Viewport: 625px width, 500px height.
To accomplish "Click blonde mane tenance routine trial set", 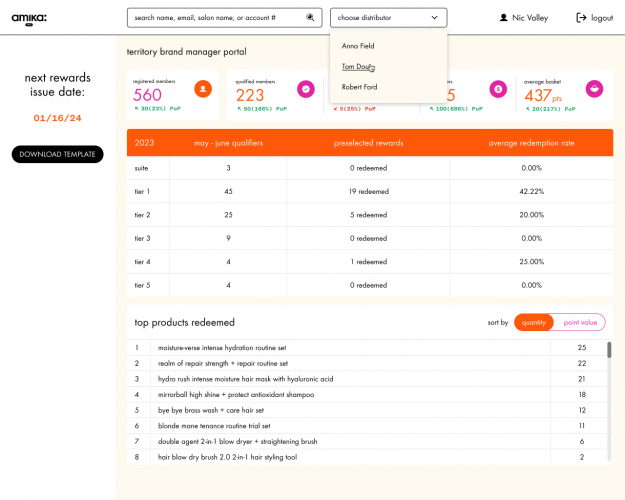I will click(214, 426).
